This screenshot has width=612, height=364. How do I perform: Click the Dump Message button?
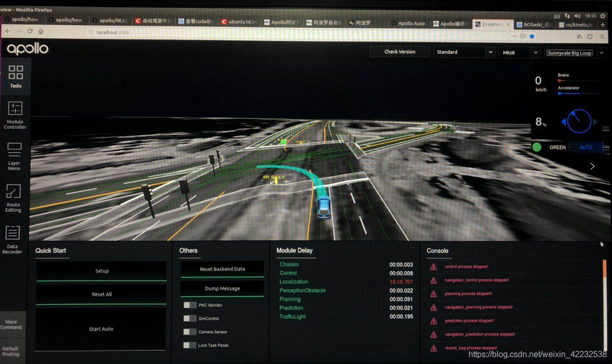(222, 288)
